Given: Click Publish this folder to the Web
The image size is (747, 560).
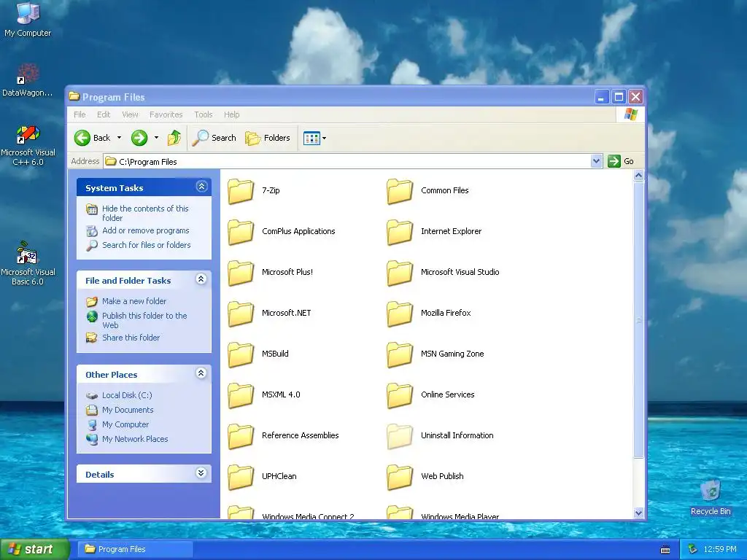Looking at the screenshot, I should (x=144, y=321).
